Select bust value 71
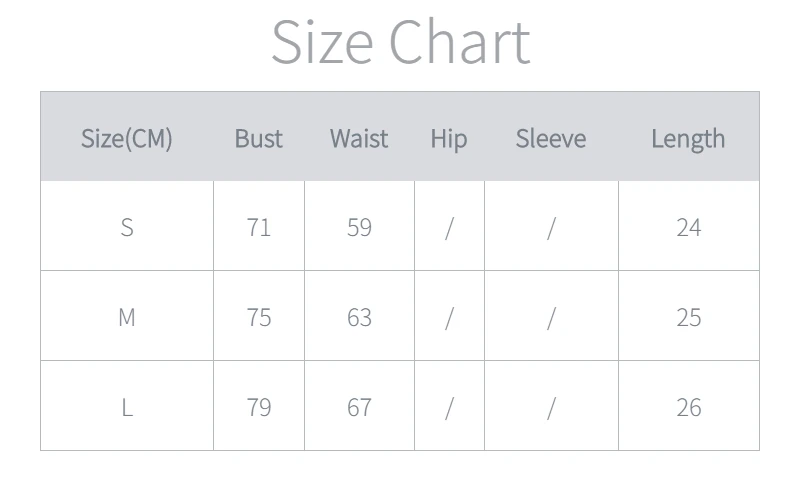Viewport: 800px width, 500px height. pyautogui.click(x=259, y=227)
